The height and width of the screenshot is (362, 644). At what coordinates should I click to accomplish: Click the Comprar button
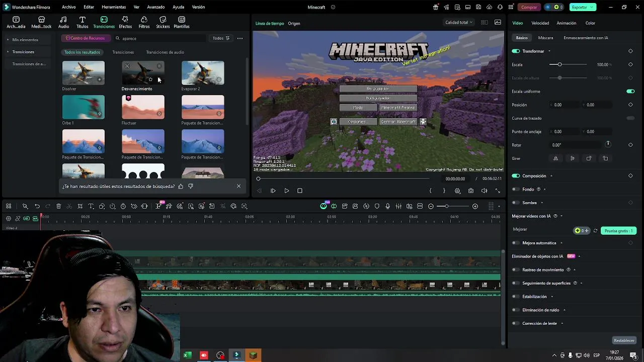pyautogui.click(x=529, y=7)
